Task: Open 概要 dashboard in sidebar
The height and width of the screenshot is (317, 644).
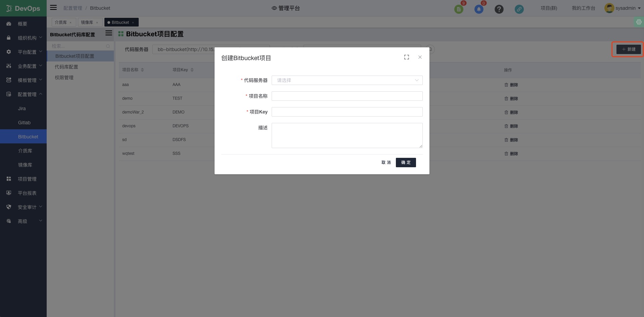Action: (x=23, y=24)
